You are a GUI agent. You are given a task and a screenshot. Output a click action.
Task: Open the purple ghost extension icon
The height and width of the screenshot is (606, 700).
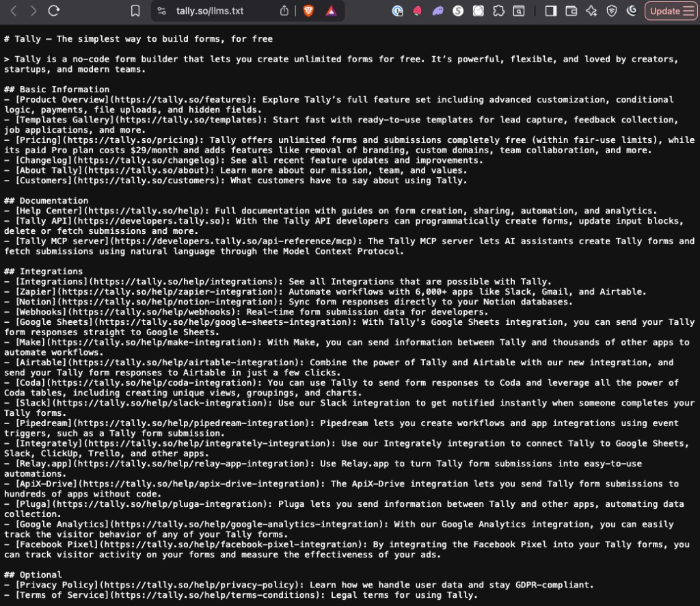click(x=438, y=11)
